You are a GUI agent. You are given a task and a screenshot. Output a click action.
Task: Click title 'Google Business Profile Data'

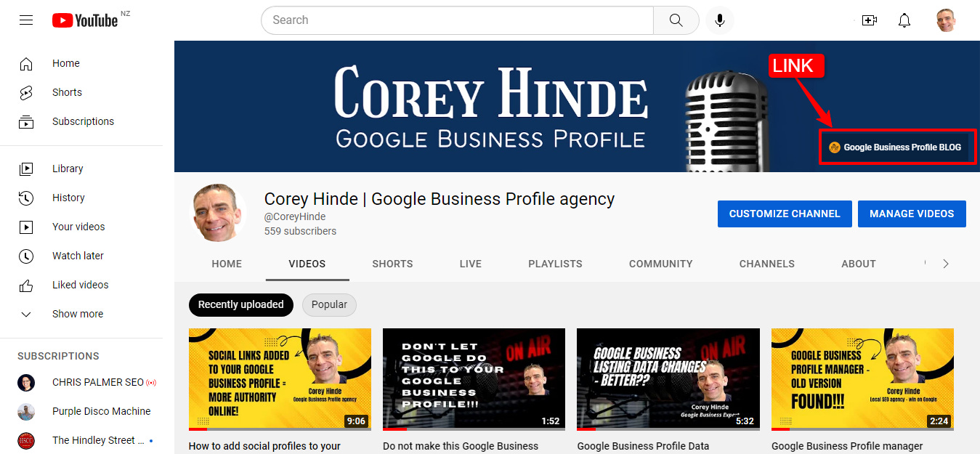click(x=643, y=446)
